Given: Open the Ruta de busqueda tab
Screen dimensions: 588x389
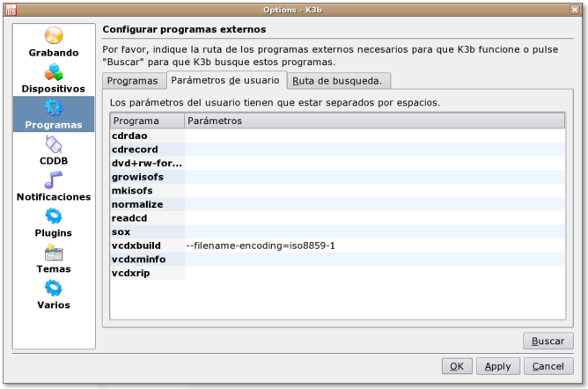Looking at the screenshot, I should pyautogui.click(x=337, y=81).
